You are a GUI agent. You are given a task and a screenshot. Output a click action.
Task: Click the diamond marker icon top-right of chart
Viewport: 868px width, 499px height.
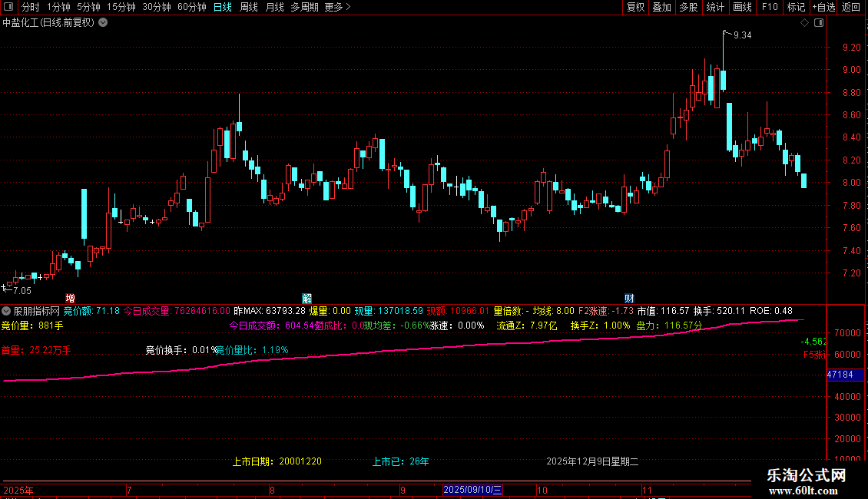click(804, 23)
